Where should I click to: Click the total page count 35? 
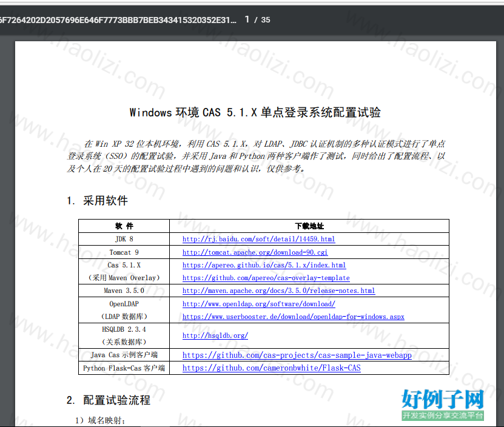tap(266, 20)
